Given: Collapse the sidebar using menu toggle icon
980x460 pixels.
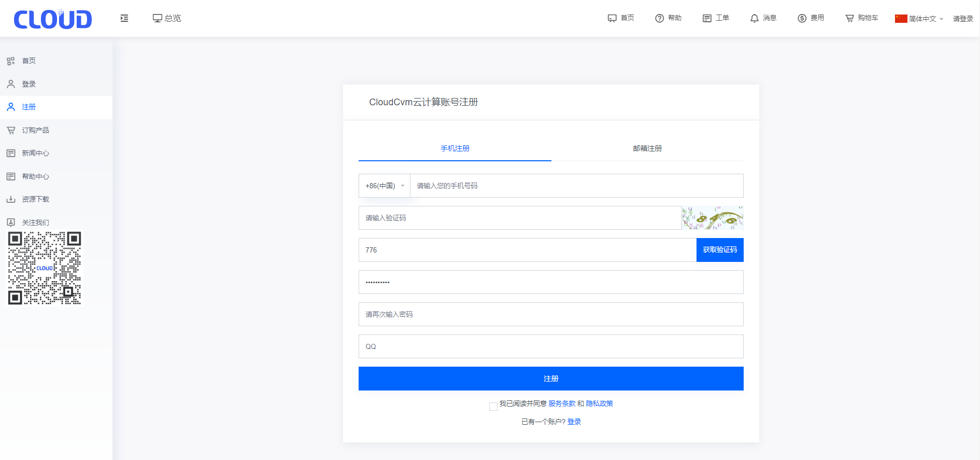Looking at the screenshot, I should [x=124, y=18].
